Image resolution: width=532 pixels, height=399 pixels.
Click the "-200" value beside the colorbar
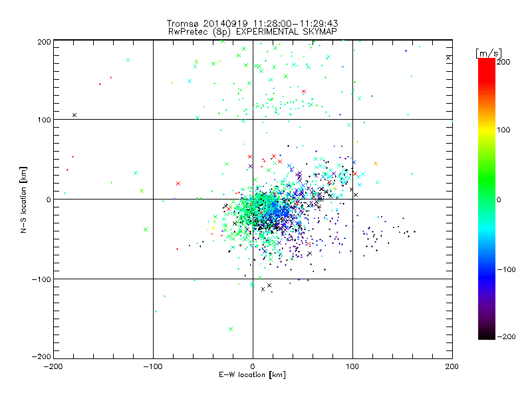[506, 336]
